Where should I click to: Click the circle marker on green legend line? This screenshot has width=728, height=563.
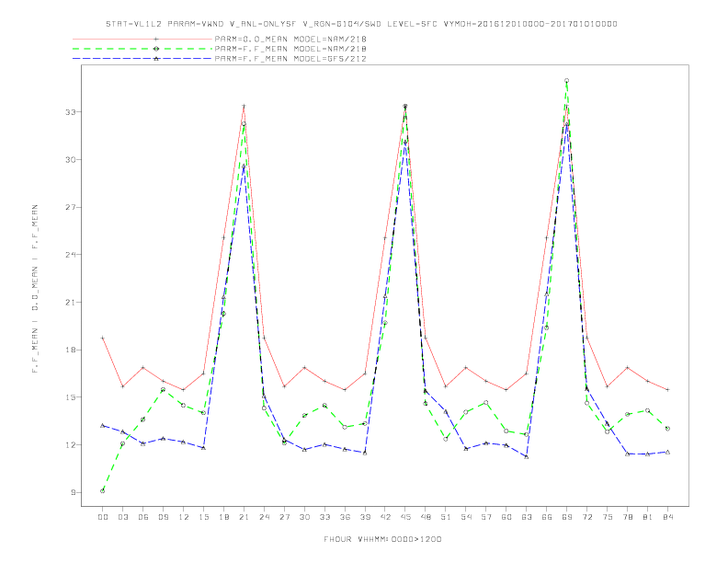pos(156,49)
